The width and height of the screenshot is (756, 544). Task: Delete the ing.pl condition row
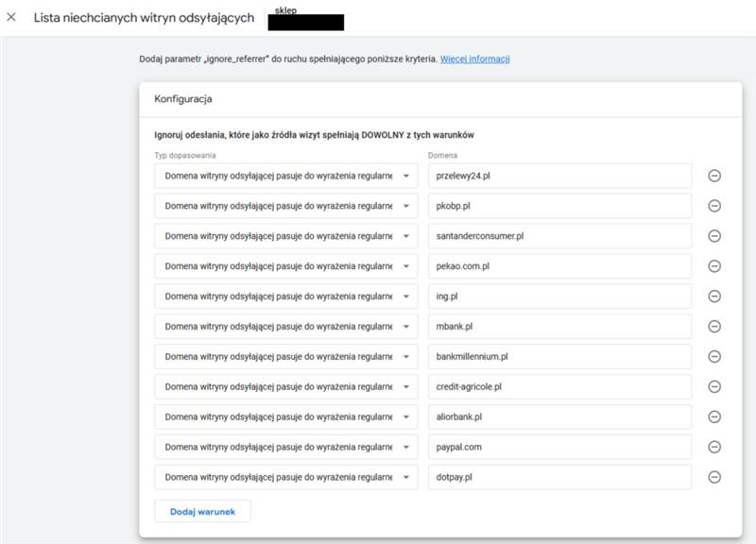(x=714, y=297)
